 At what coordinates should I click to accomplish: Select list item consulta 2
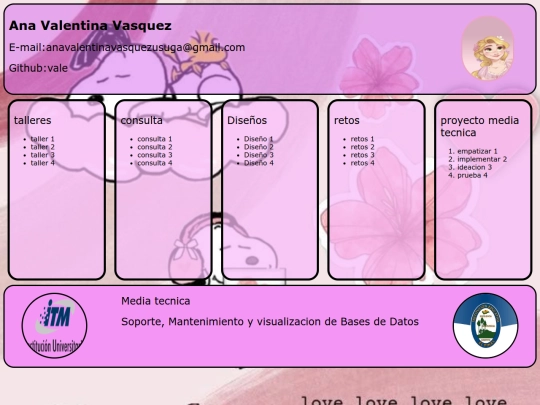pos(155,147)
